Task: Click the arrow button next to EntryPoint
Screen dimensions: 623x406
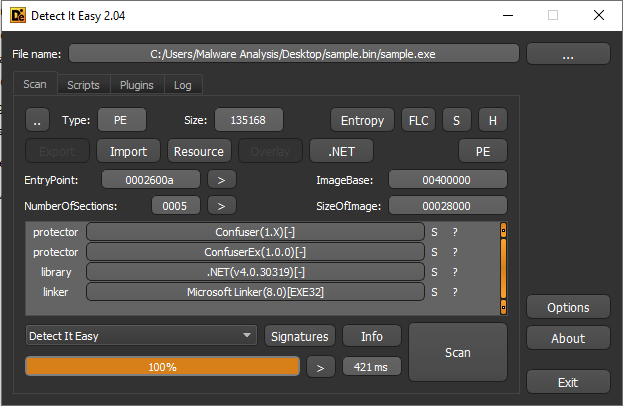Action: [x=222, y=180]
